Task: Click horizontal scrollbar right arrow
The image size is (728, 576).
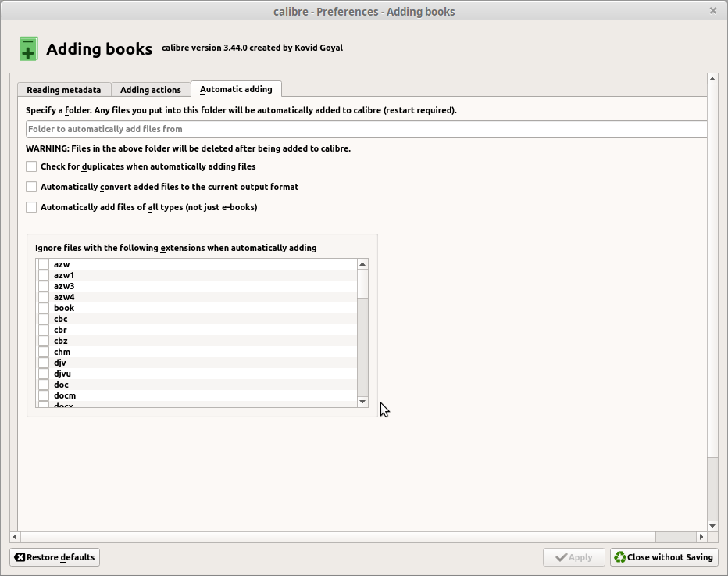Action: (x=701, y=537)
